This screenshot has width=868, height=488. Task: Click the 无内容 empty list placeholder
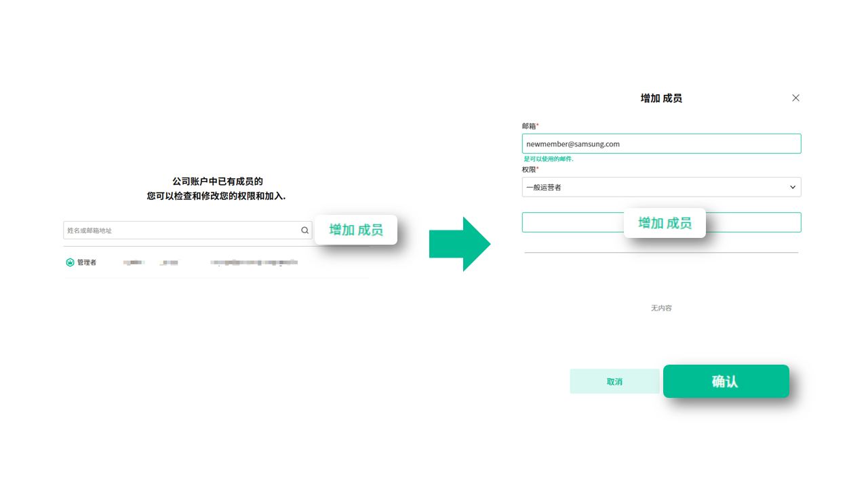tap(661, 308)
